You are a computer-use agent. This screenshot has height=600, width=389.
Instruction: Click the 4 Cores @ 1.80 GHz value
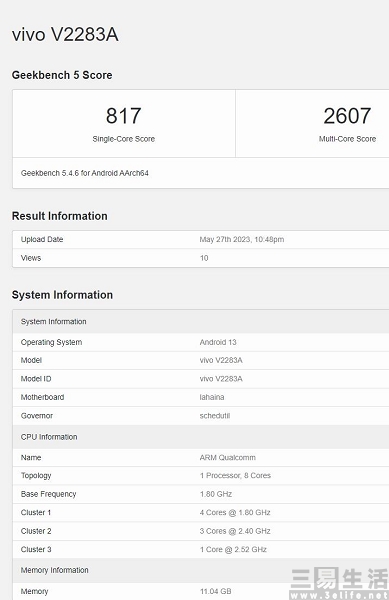pos(235,512)
